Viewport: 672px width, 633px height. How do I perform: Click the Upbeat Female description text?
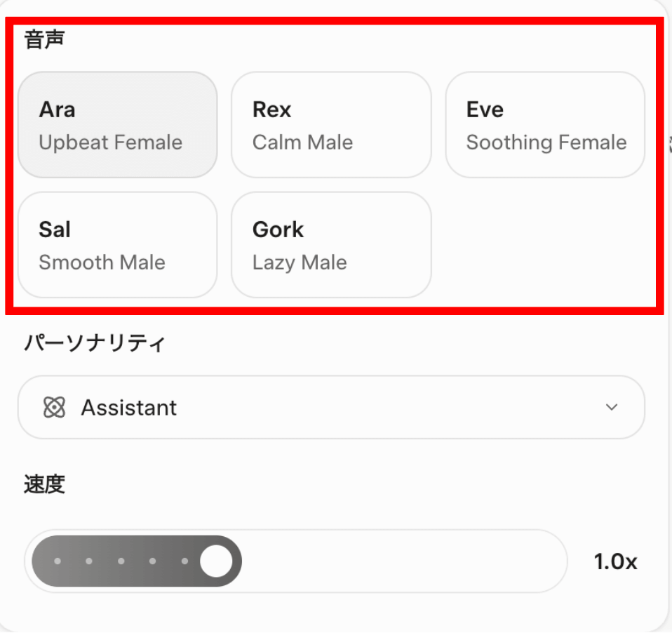click(x=110, y=142)
